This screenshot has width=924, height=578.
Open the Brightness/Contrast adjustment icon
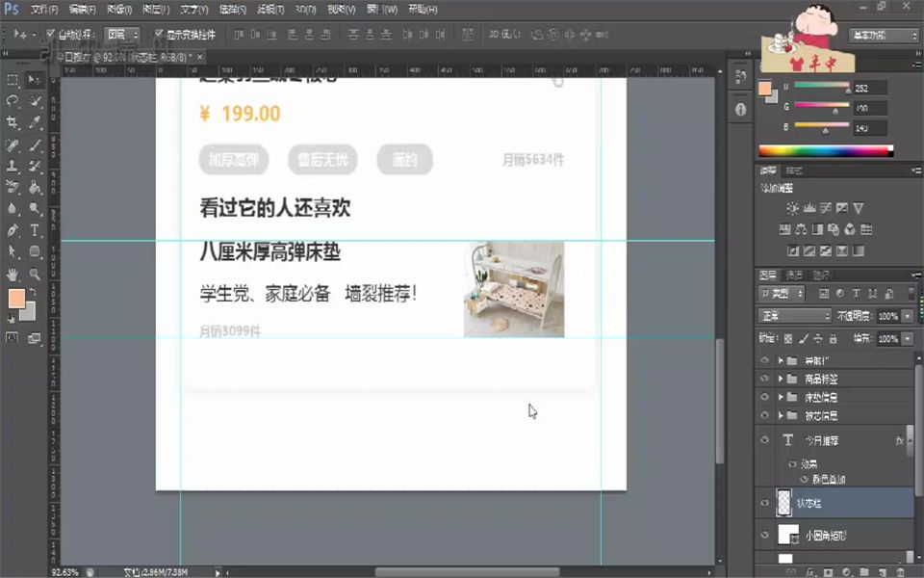tap(793, 208)
